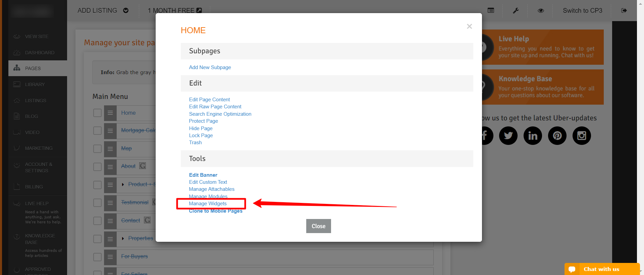
Task: Move the Home page to Trash
Action: coord(195,143)
